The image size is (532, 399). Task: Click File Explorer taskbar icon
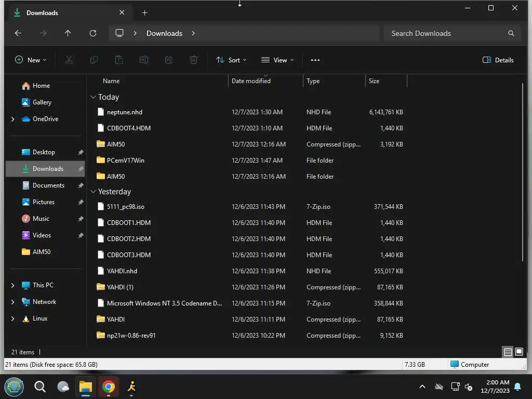tap(86, 387)
